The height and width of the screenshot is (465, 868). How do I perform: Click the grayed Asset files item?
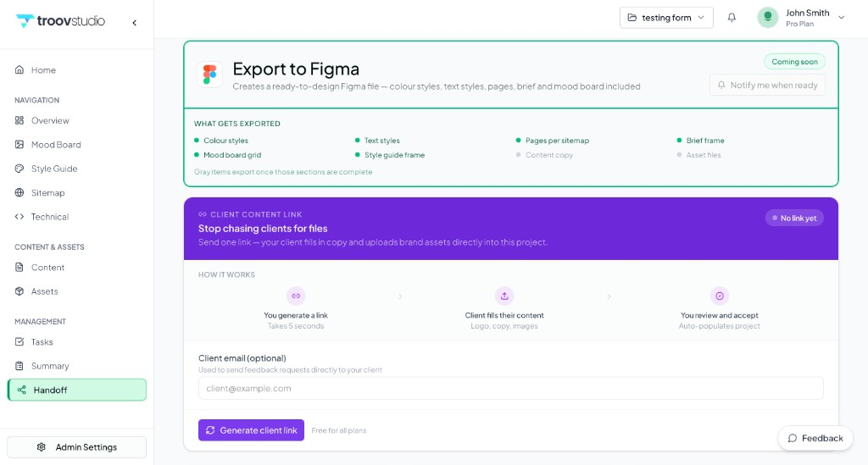click(698, 155)
